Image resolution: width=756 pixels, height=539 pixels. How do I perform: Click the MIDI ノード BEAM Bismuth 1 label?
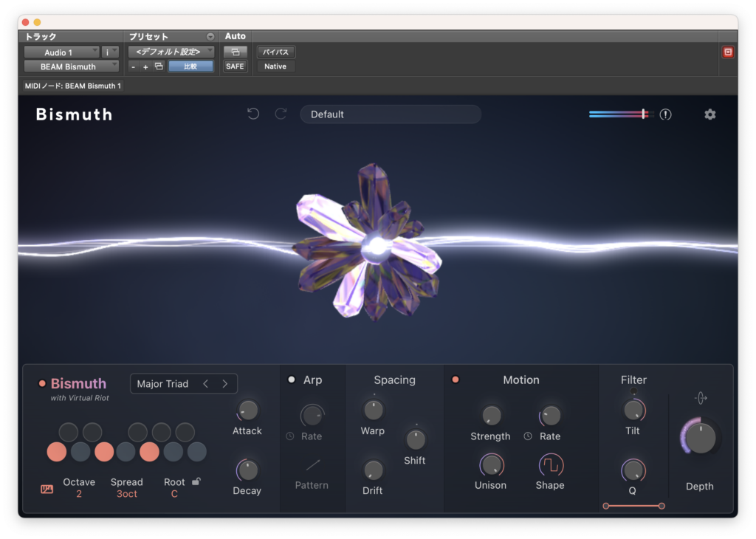pyautogui.click(x=73, y=86)
